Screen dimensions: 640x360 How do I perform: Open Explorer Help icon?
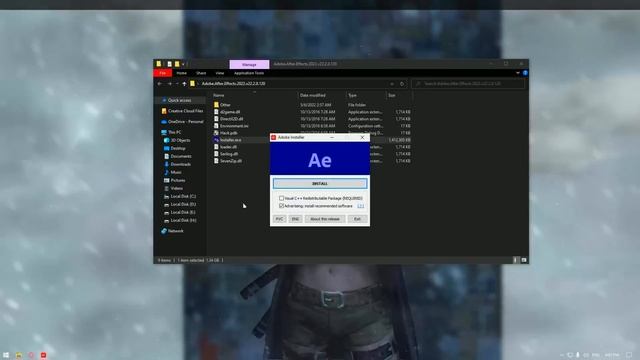[525, 73]
